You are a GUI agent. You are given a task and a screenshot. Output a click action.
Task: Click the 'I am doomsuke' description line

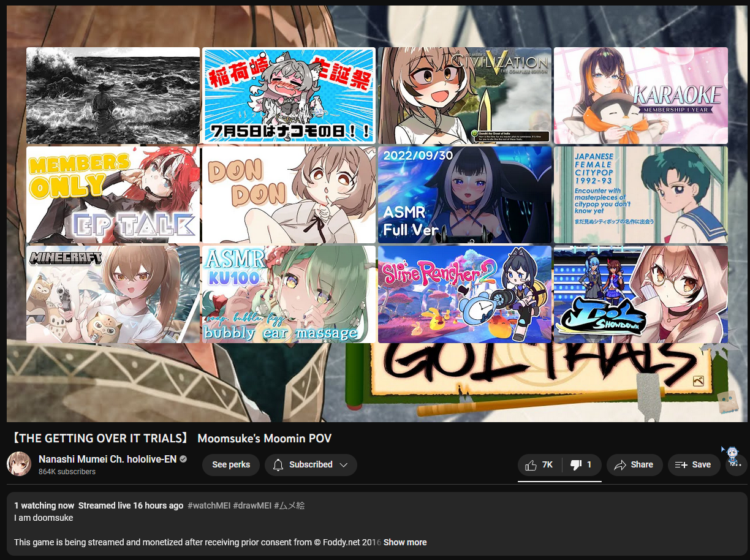click(44, 518)
